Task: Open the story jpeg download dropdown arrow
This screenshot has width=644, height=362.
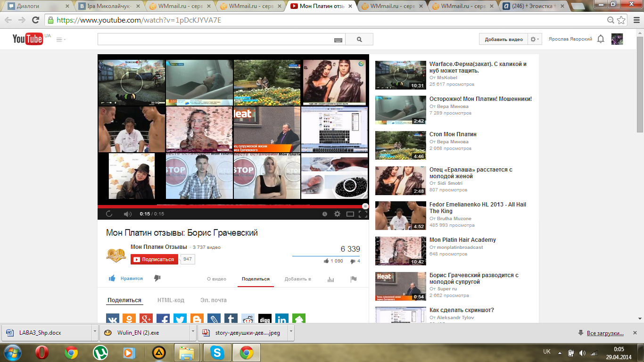Action: tap(291, 332)
